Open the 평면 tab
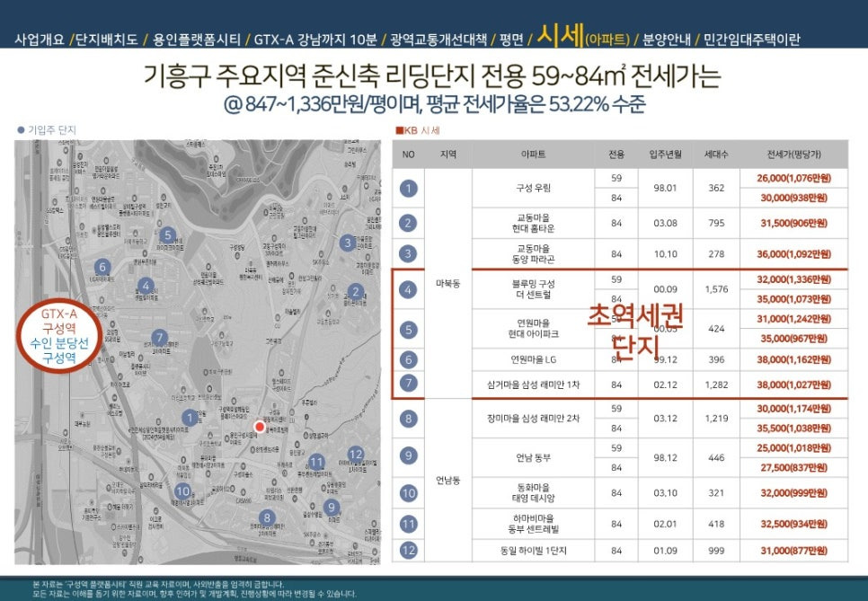 [x=511, y=40]
